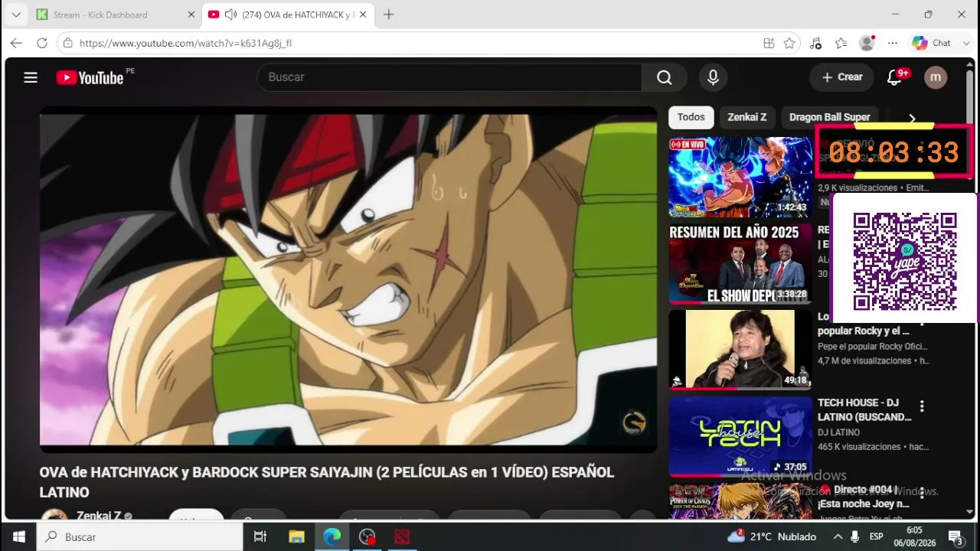Open File Explorer from the taskbar
This screenshot has width=980, height=551.
[x=296, y=537]
